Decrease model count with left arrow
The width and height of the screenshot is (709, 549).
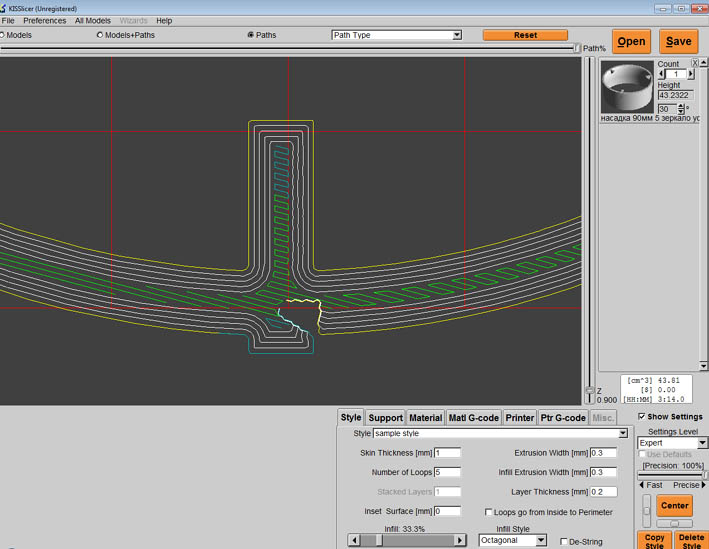661,74
